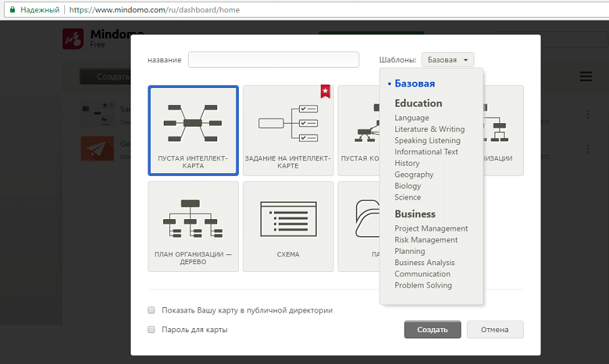The height and width of the screenshot is (364, 609).
Task: Choose the mind map assignment template
Action: tap(288, 131)
